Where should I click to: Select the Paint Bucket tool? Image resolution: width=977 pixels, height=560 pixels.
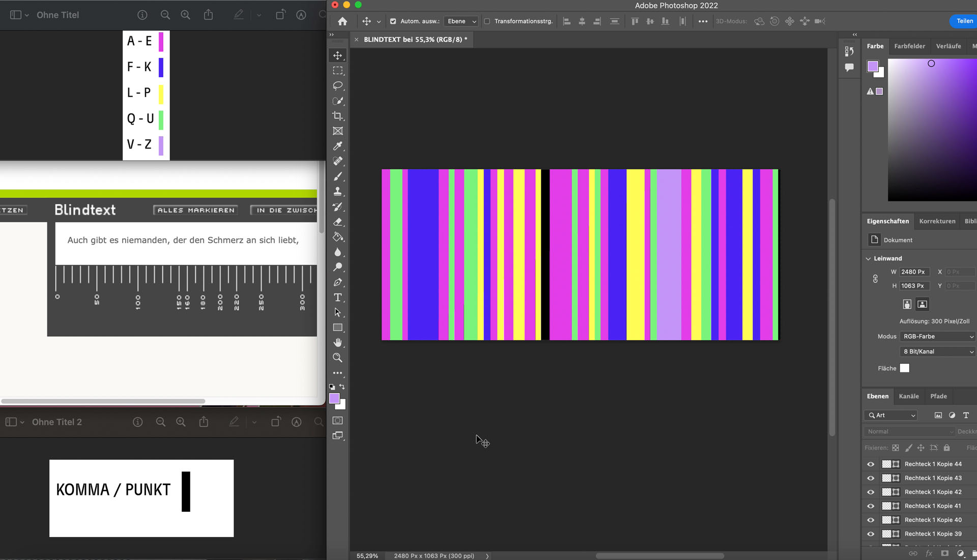337,237
